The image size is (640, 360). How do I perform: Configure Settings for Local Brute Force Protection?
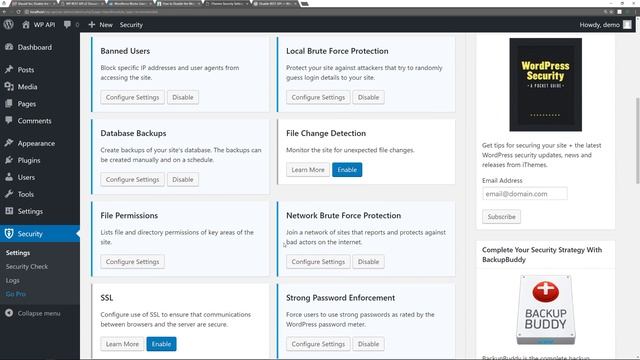[x=318, y=97]
